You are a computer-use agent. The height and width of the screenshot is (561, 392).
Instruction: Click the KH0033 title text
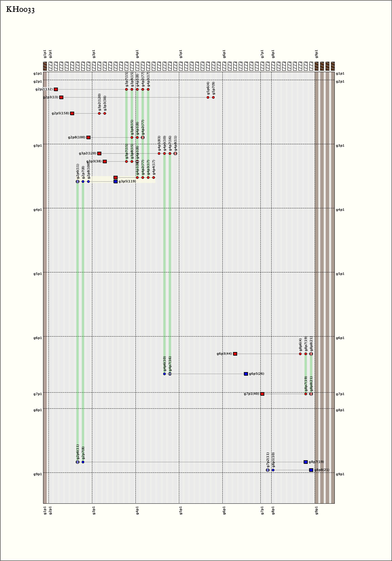click(20, 10)
